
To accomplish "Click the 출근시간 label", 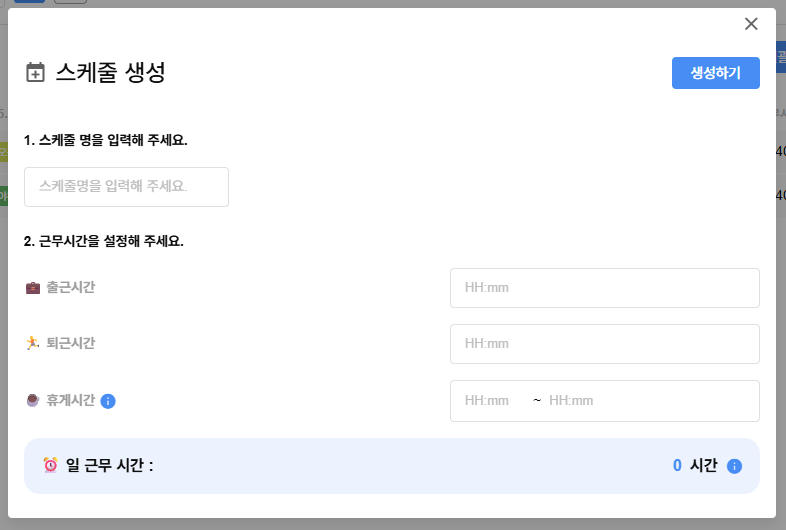I will click(x=71, y=287).
